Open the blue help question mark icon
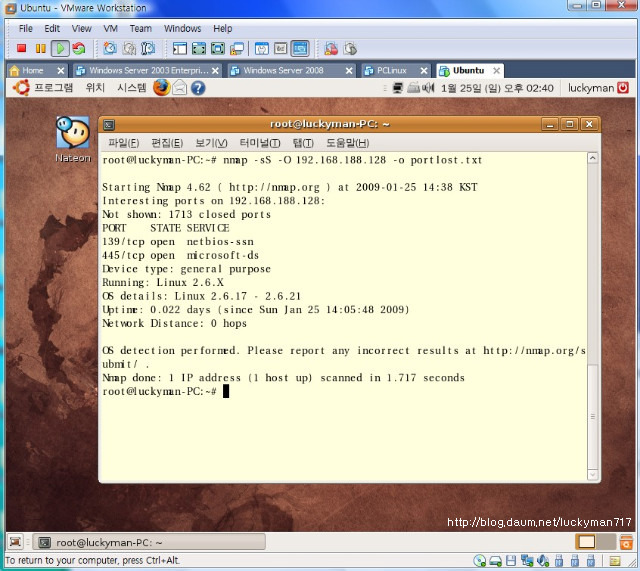Screen dimensions: 640x571 pos(198,88)
